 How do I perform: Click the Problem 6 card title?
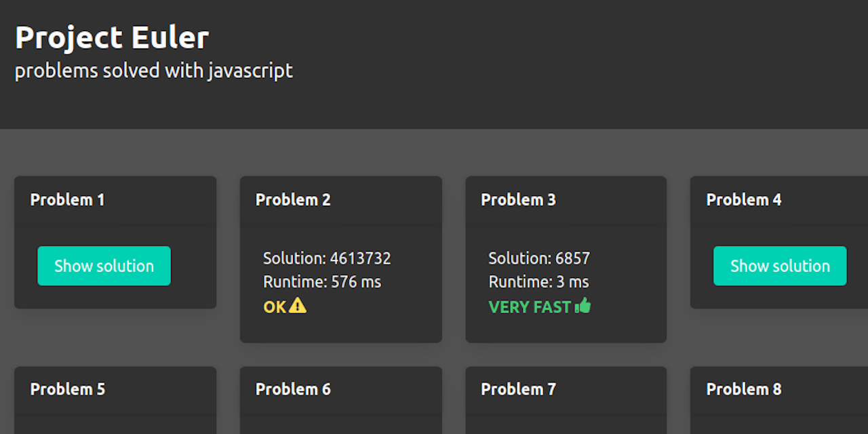coord(293,389)
